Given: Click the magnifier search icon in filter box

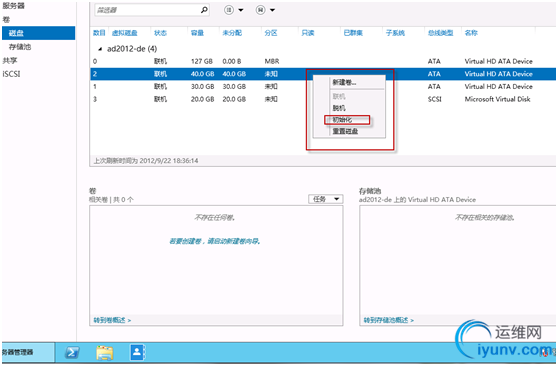Looking at the screenshot, I should tap(204, 10).
